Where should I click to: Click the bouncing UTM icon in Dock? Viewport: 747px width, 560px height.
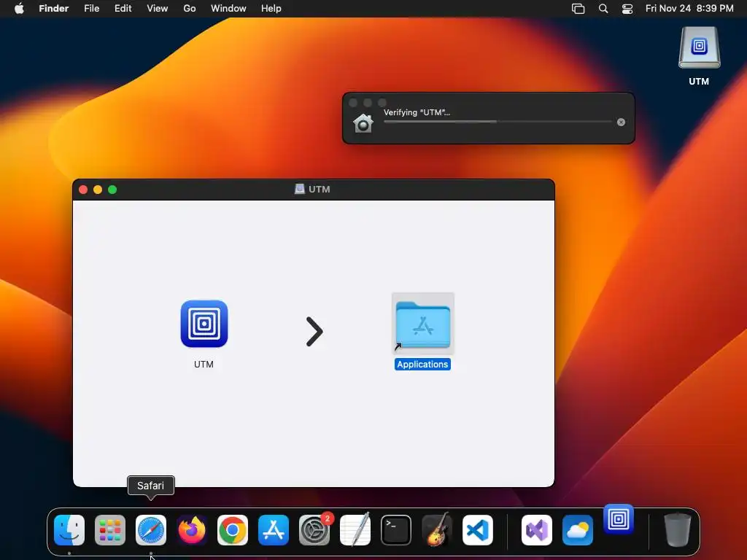click(x=619, y=519)
